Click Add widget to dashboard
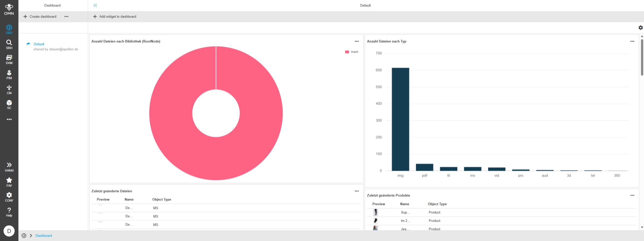 [x=115, y=16]
